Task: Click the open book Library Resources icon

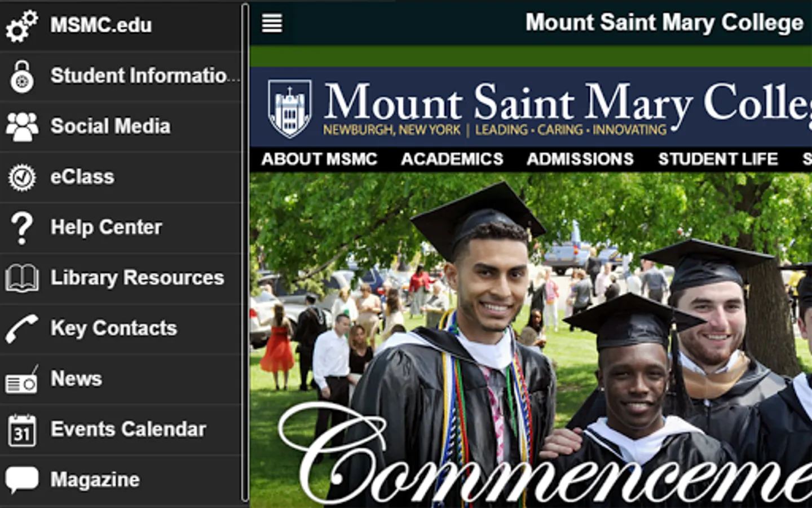Action: point(22,278)
